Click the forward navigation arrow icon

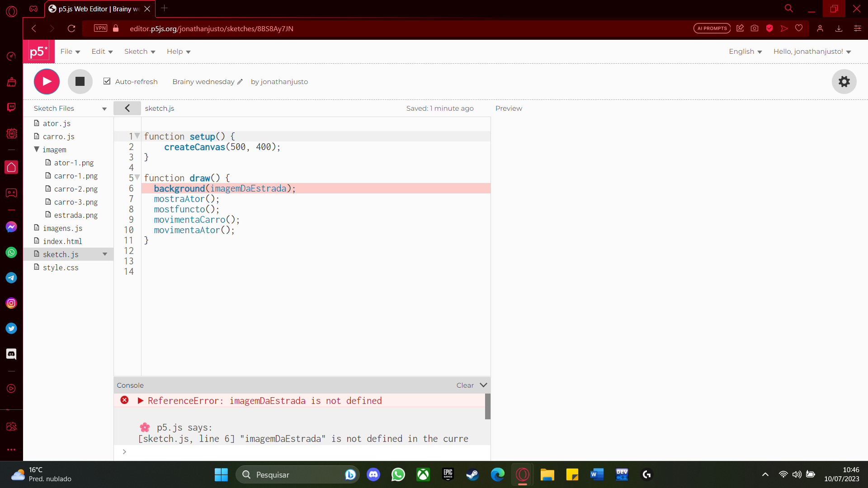52,28
